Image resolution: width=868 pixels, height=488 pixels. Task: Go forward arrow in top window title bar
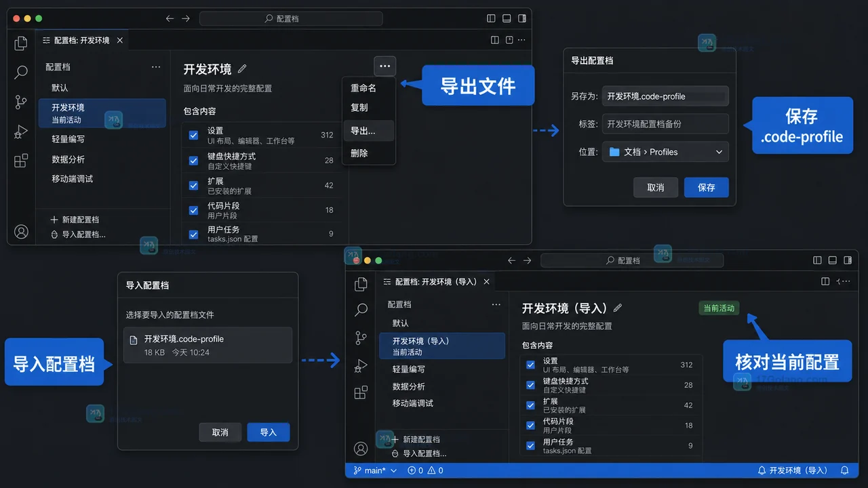186,19
